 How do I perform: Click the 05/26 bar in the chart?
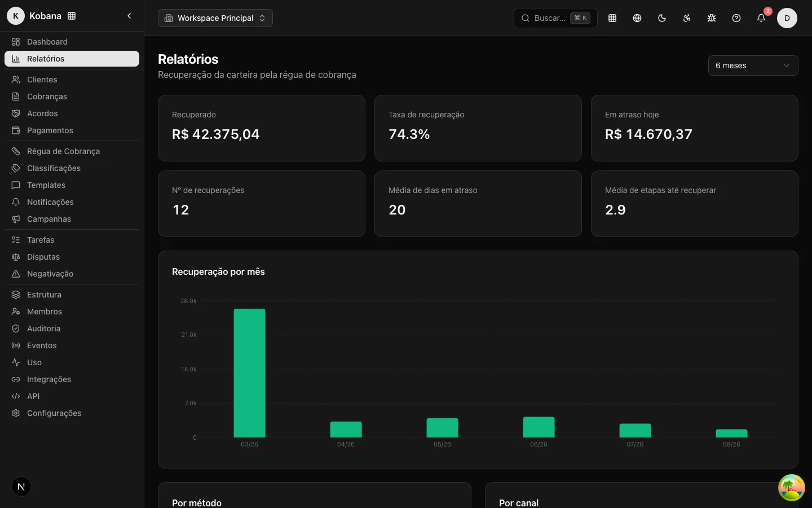(x=443, y=428)
